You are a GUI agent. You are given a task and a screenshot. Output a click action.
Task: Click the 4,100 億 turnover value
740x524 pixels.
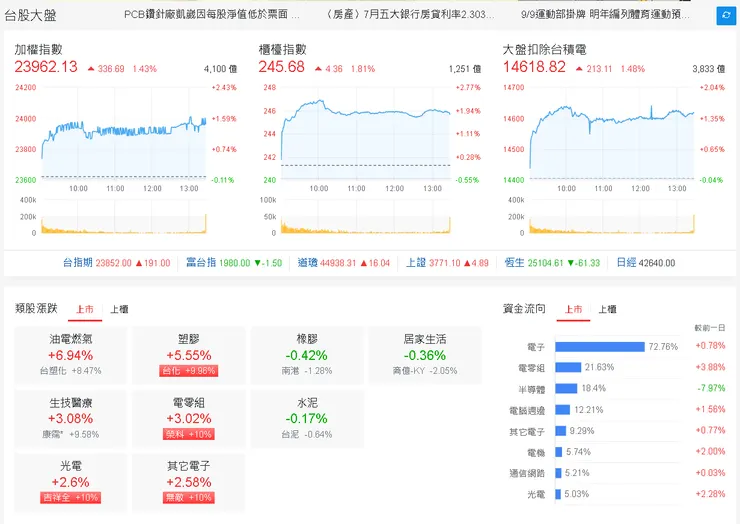(x=220, y=69)
